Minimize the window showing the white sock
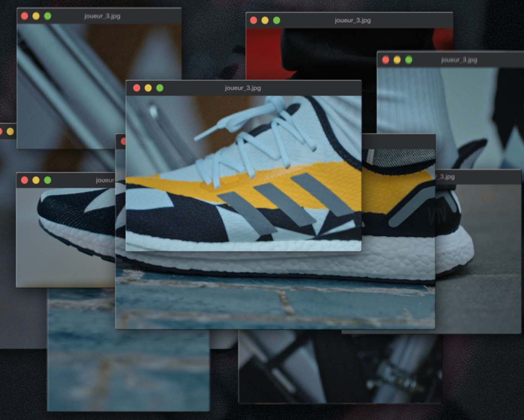This screenshot has width=524, height=420. pyautogui.click(x=397, y=60)
